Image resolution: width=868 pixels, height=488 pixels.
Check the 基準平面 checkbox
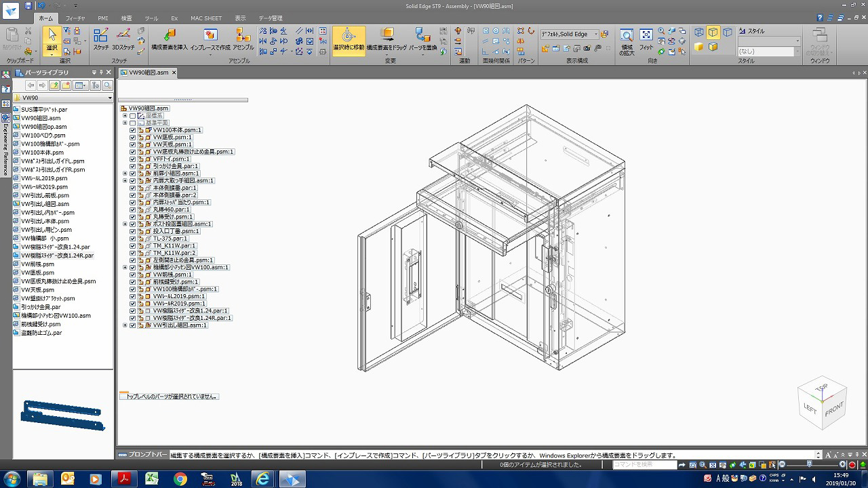133,123
